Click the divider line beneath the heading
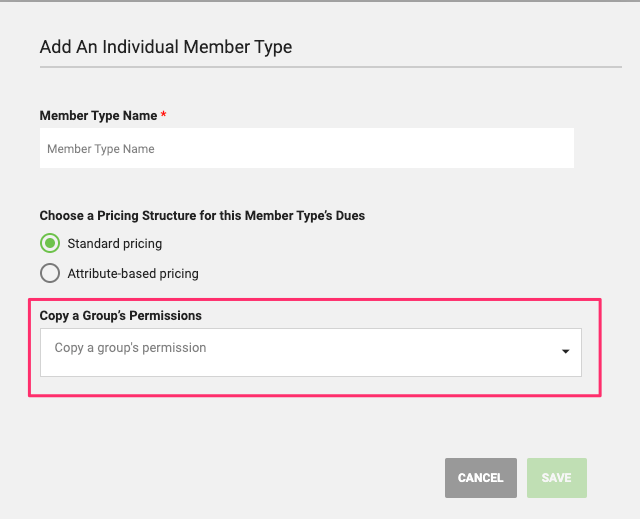The width and height of the screenshot is (640, 519). pos(331,67)
